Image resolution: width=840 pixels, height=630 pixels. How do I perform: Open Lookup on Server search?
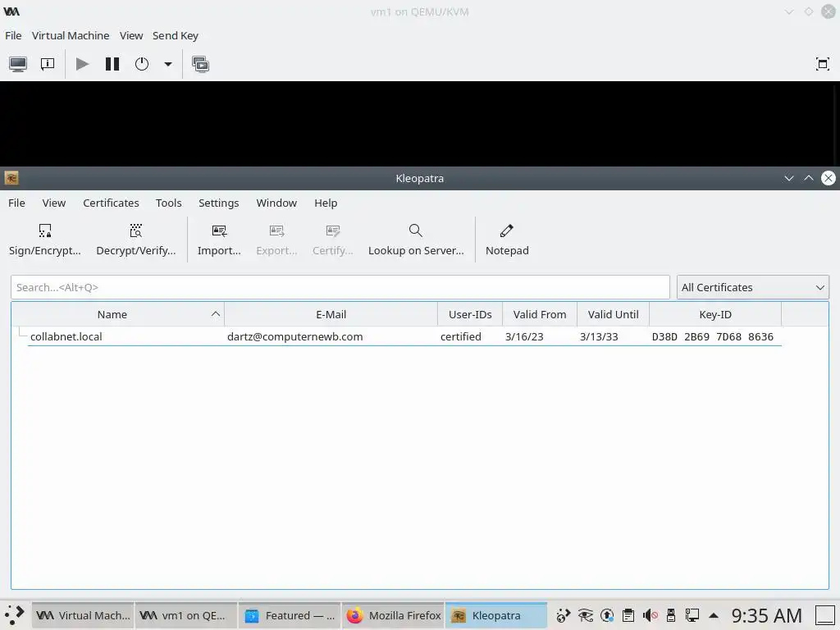click(416, 231)
